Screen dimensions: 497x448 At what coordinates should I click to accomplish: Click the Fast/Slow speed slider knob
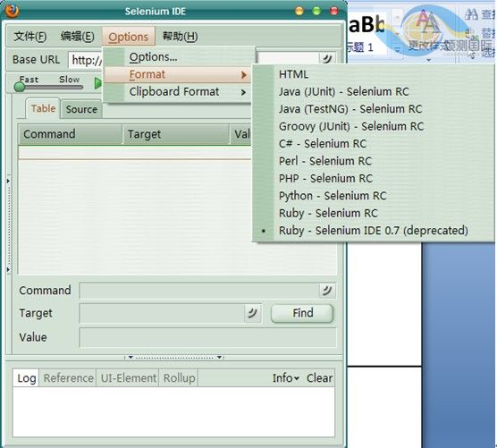[20, 87]
